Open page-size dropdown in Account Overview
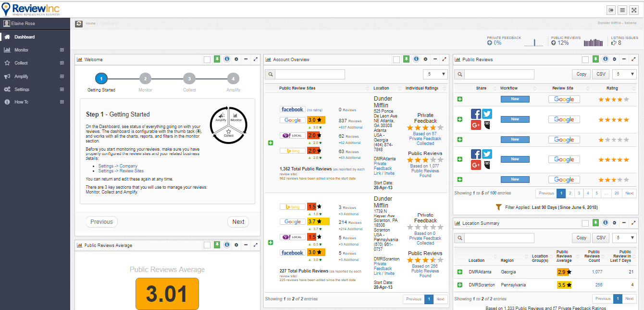The height and width of the screenshot is (310, 644). click(435, 74)
